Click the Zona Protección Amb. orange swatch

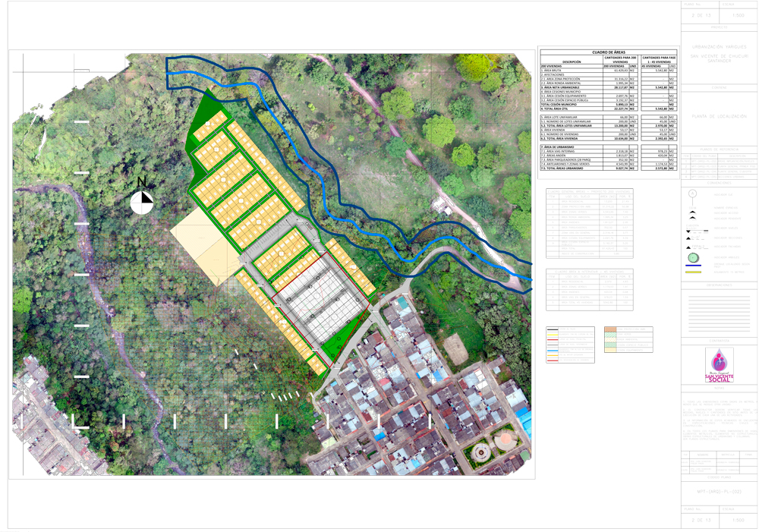tap(609, 330)
